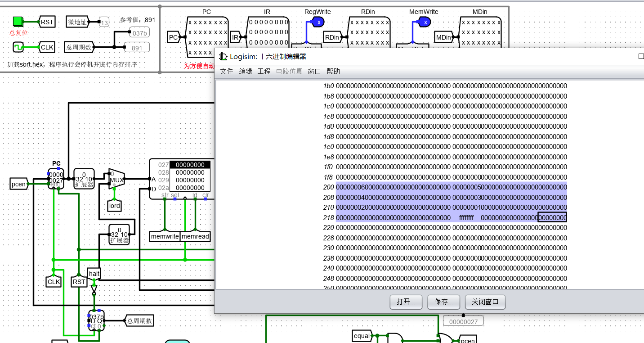Click the Logisim logo in the hex editor title bar
Screen dimensions: 644x343
pos(223,56)
